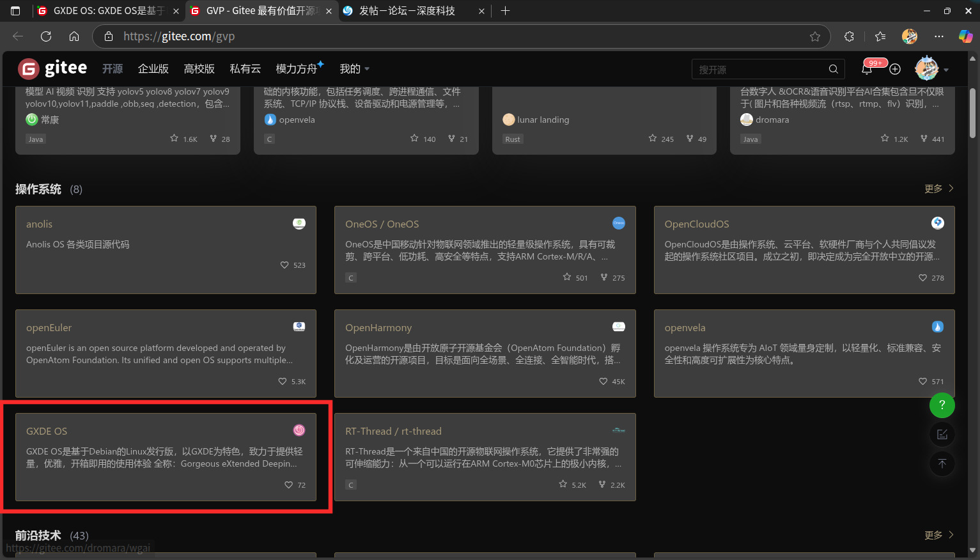Go to 企业版 navigation item
Image resolution: width=980 pixels, height=560 pixels.
pos(153,68)
